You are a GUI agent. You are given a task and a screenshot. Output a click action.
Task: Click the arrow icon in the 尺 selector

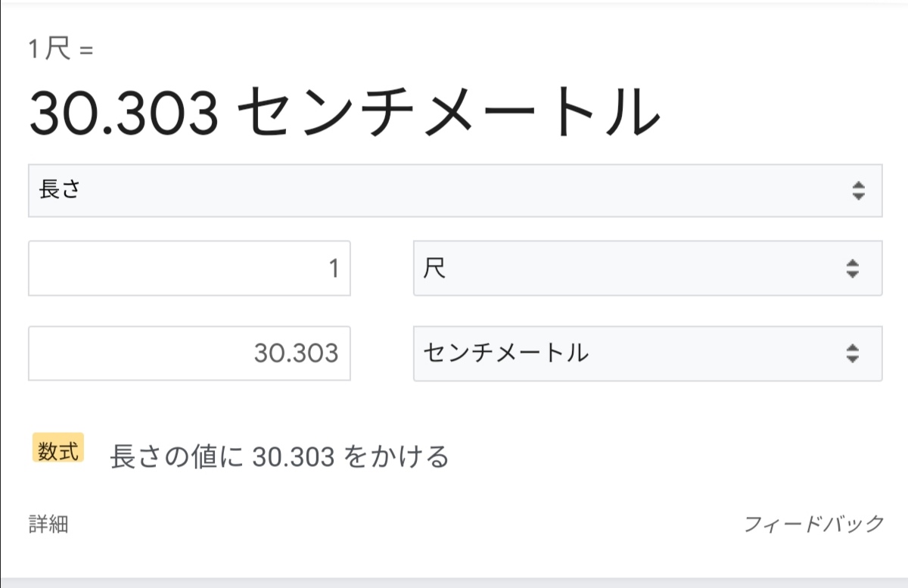point(853,269)
